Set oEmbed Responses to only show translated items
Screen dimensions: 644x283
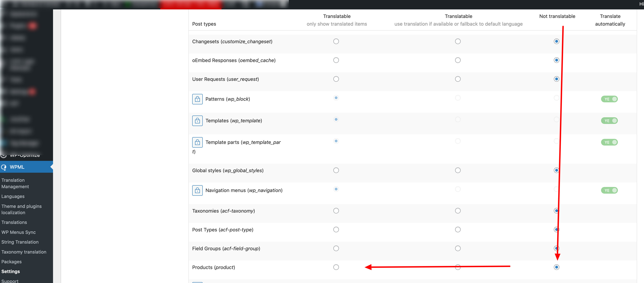[x=336, y=60]
